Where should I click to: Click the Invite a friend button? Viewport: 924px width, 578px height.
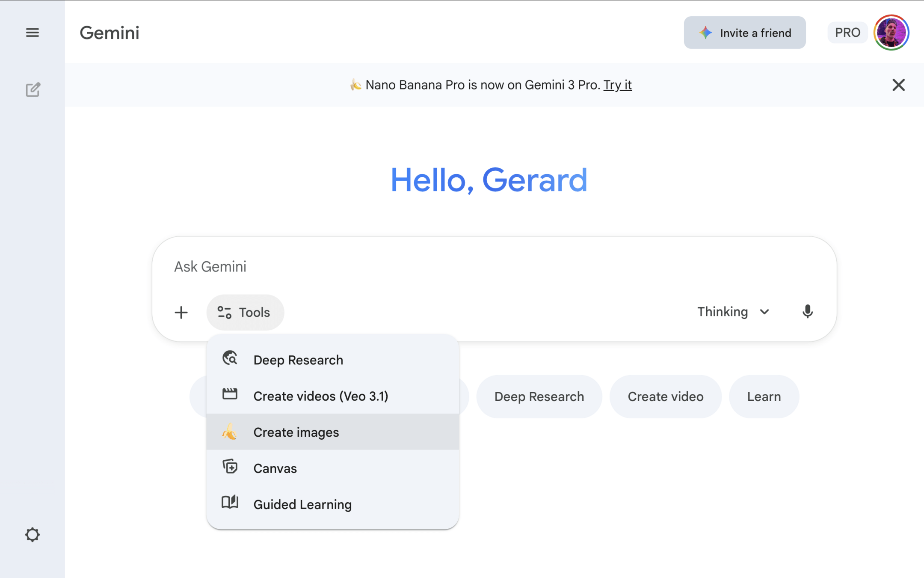744,33
